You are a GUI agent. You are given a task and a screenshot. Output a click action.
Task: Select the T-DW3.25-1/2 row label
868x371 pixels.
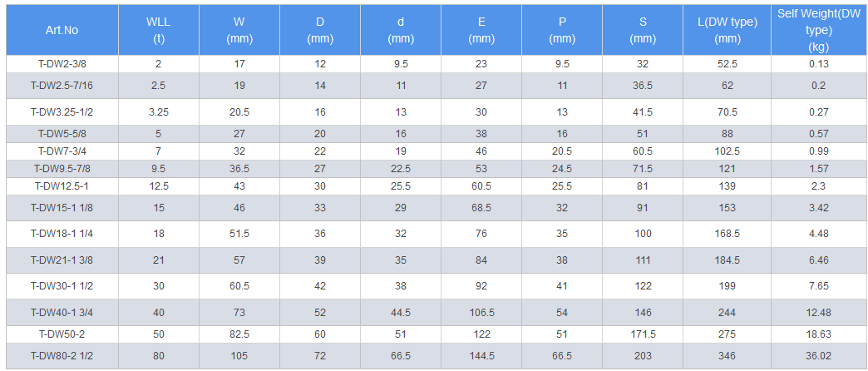(x=62, y=112)
